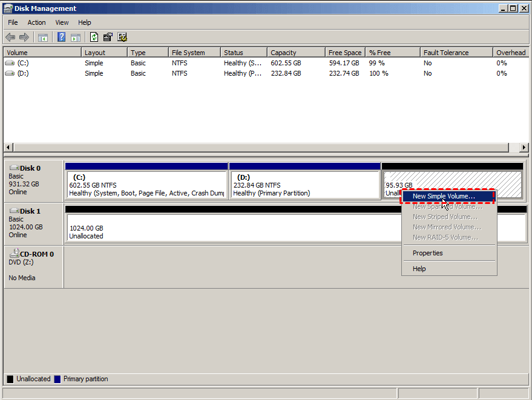Screen dimensions: 532x400
Task: Click the Refresh toolbar icon
Action: (x=94, y=37)
